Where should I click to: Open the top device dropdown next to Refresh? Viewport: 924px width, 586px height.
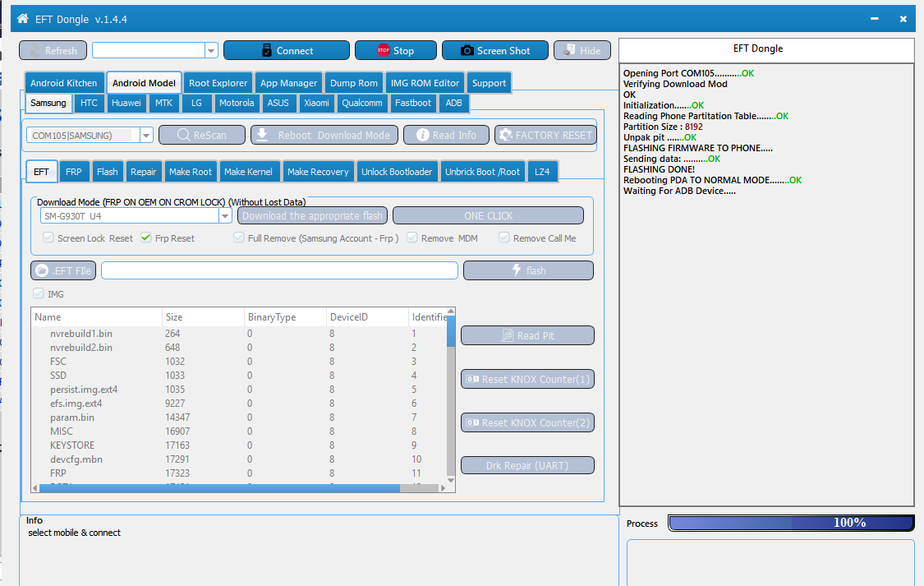point(211,51)
